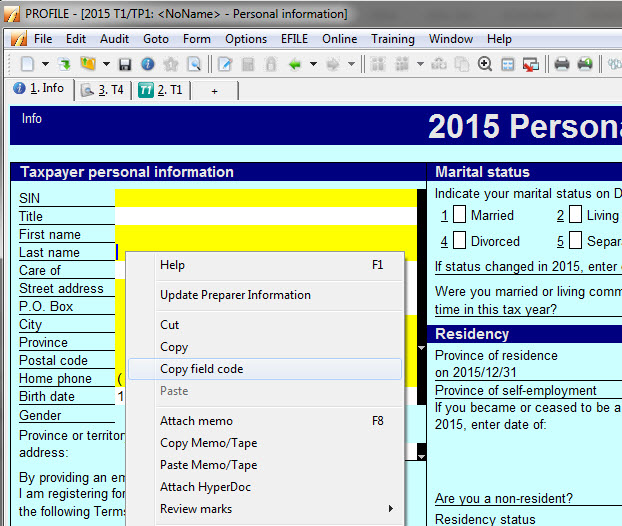Open the New file dropdown arrow

[x=45, y=63]
